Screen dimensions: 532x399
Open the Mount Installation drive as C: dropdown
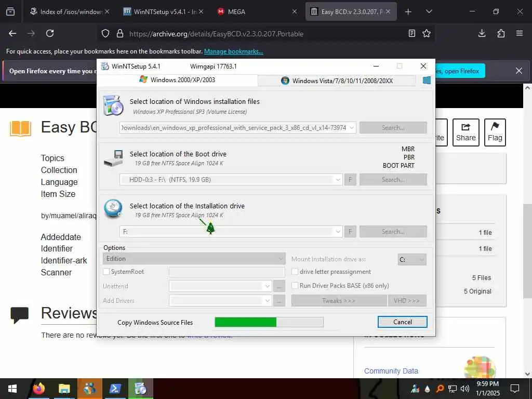412,260
